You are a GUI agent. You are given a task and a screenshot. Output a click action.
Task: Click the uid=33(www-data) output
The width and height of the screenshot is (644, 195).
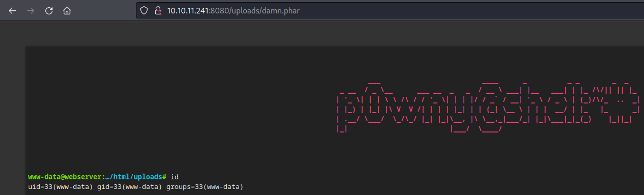(60, 187)
